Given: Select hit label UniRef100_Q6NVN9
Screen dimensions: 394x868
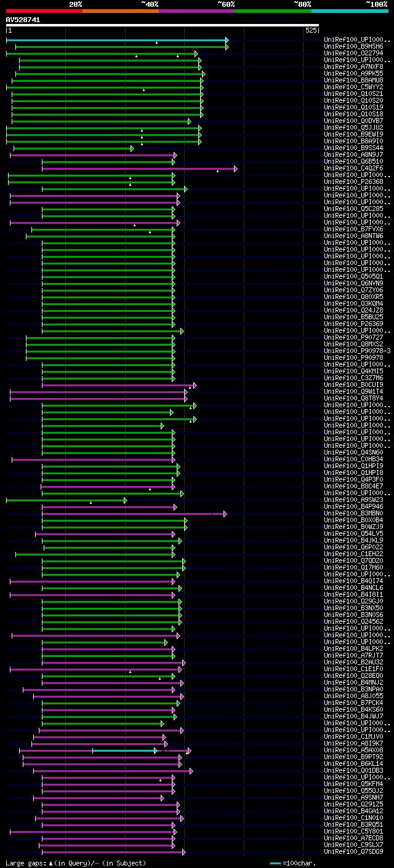Looking at the screenshot, I should coord(353,283).
